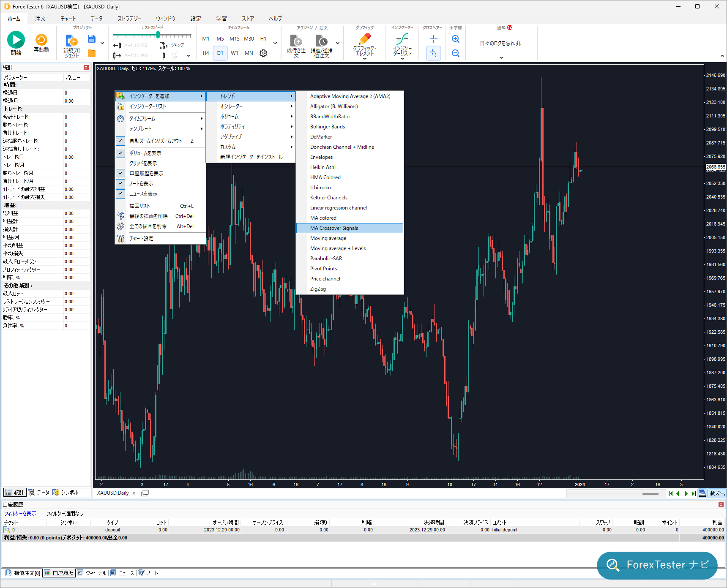Click the chart horizontal scrollbar thumb

650,494
